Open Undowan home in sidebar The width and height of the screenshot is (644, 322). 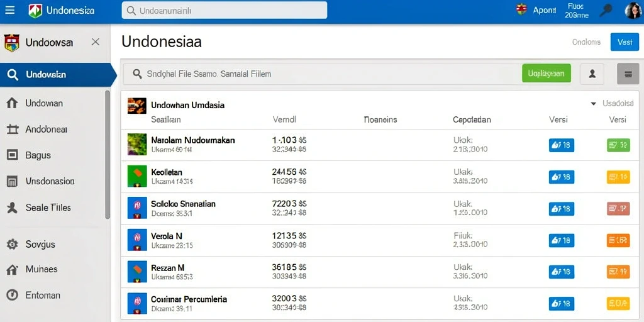[x=44, y=103]
